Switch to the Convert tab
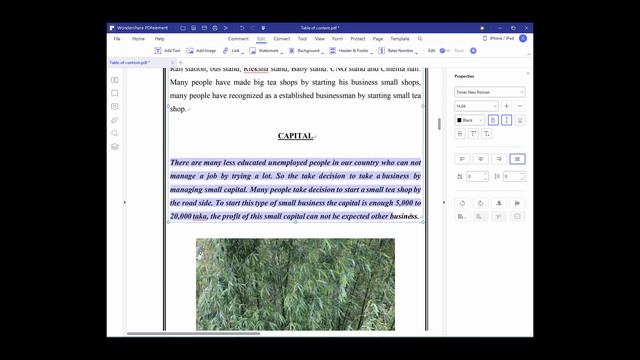The width and height of the screenshot is (640, 360). (282, 39)
